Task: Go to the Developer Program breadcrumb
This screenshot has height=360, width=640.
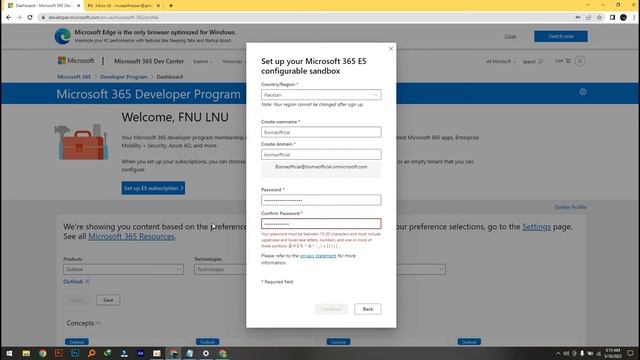Action: click(x=124, y=77)
